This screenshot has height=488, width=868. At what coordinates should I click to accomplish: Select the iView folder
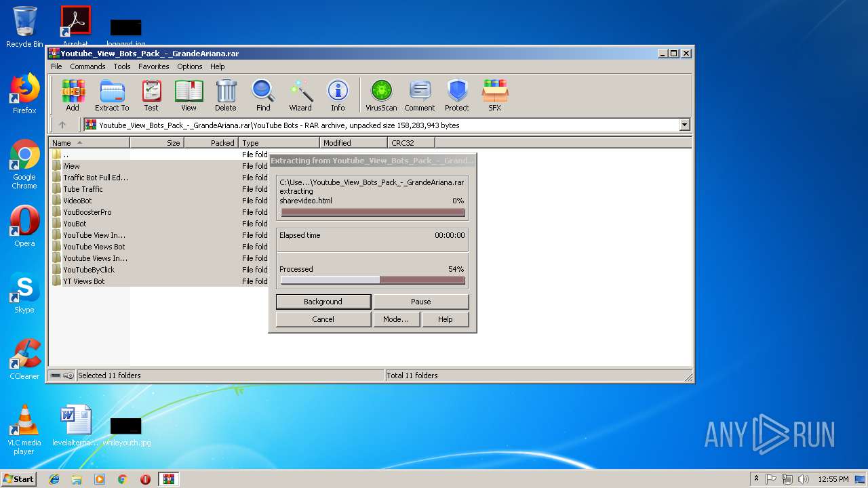71,166
